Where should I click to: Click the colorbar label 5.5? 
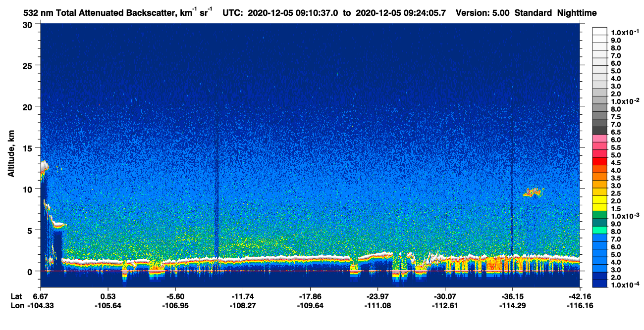pos(615,147)
